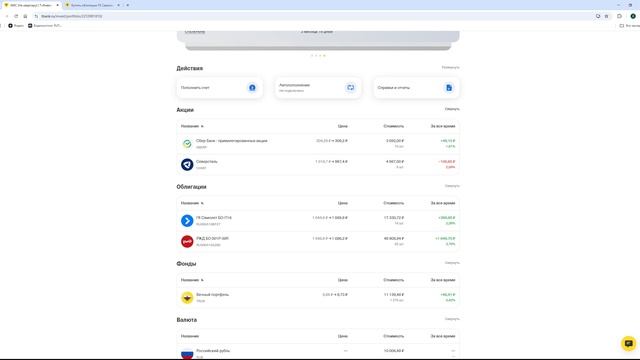Close the first browser tab
The height and width of the screenshot is (360, 640).
pyautogui.click(x=57, y=5)
